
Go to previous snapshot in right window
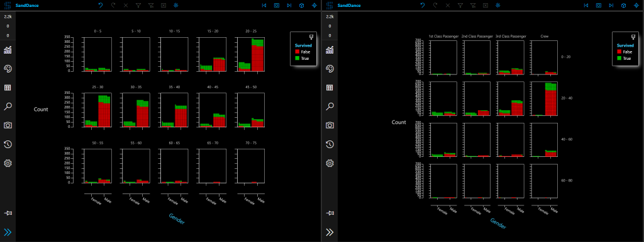[586, 5]
